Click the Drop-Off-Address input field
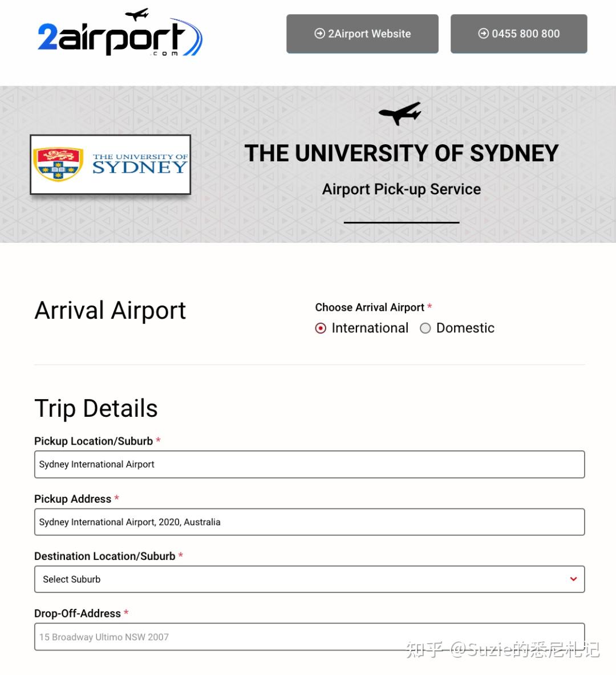The width and height of the screenshot is (616, 675). (309, 637)
